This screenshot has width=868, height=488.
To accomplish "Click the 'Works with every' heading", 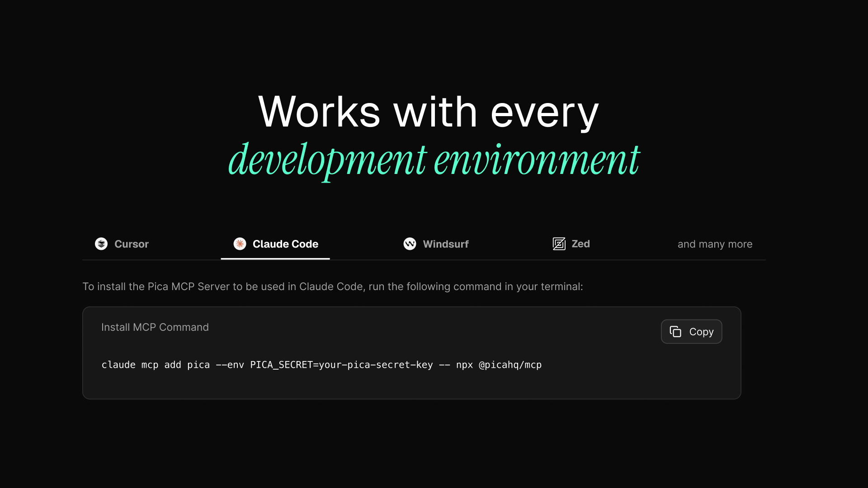I will coord(428,112).
